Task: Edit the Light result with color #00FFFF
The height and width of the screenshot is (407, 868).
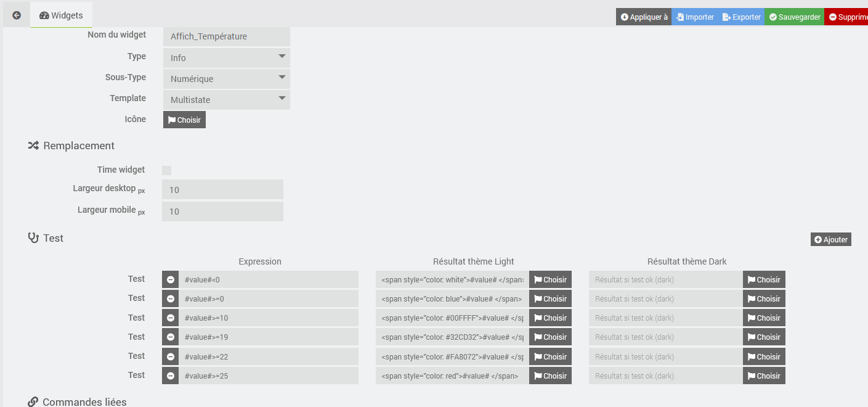Action: click(x=452, y=318)
